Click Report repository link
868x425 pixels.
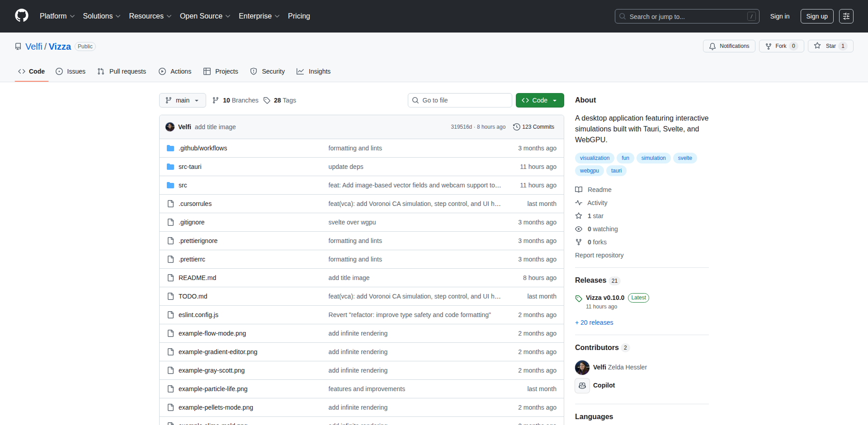(599, 255)
